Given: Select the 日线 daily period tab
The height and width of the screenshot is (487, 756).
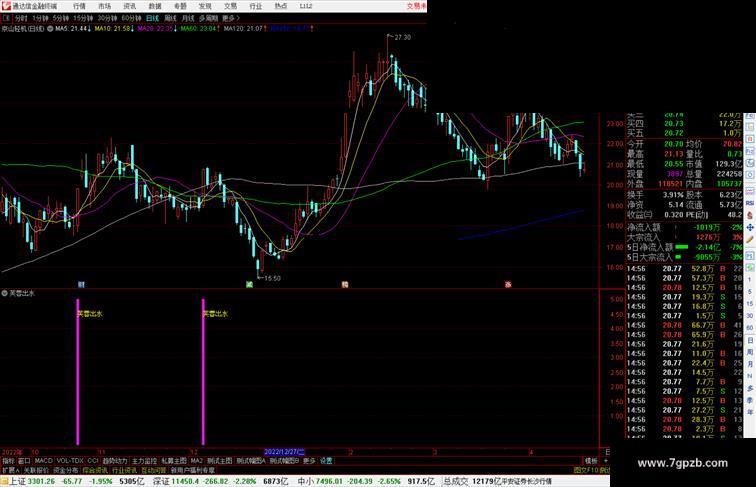Looking at the screenshot, I should point(152,18).
